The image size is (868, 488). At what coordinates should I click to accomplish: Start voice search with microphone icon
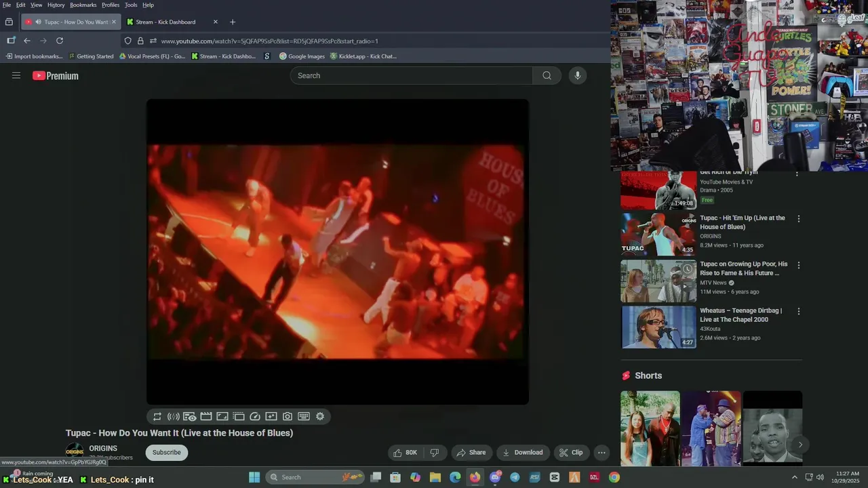pyautogui.click(x=578, y=75)
